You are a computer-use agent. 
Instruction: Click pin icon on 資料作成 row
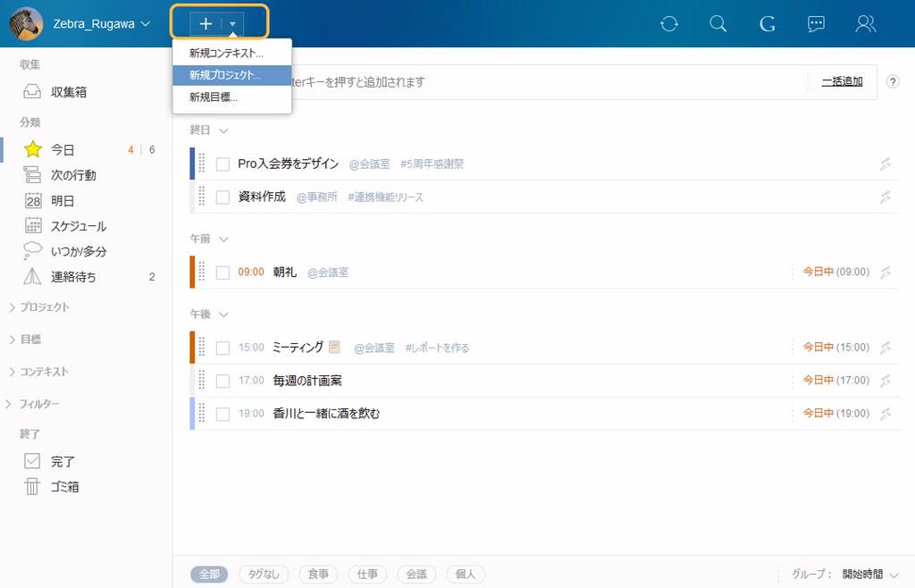pyautogui.click(x=886, y=197)
